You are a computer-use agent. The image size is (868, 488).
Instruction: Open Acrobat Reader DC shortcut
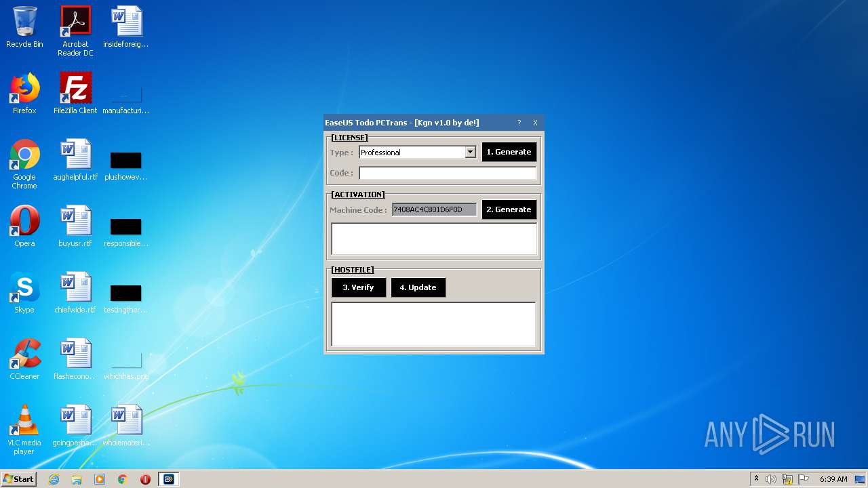click(x=75, y=31)
